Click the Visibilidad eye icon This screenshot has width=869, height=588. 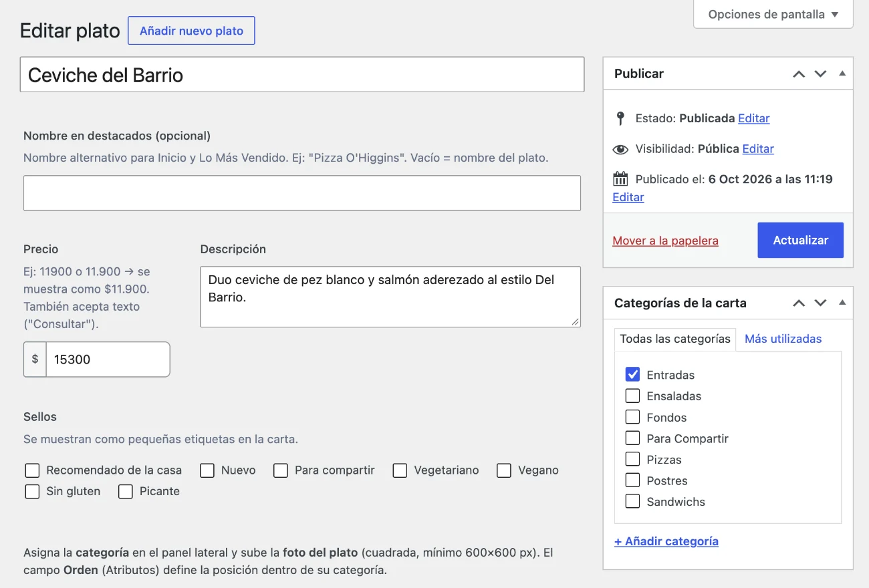620,149
